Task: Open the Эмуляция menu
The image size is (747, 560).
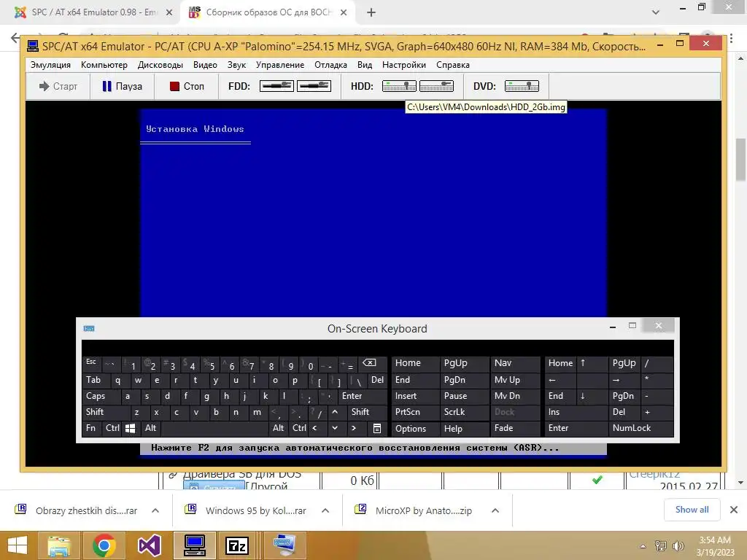Action: [50, 65]
